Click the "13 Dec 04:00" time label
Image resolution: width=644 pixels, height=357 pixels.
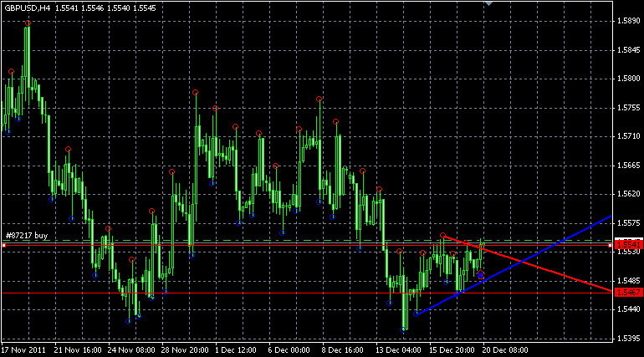pyautogui.click(x=398, y=350)
